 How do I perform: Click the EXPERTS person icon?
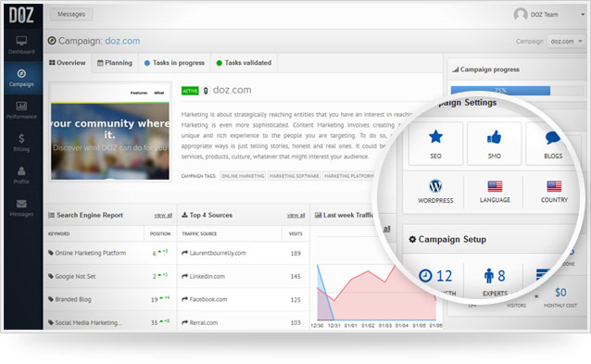(x=489, y=275)
